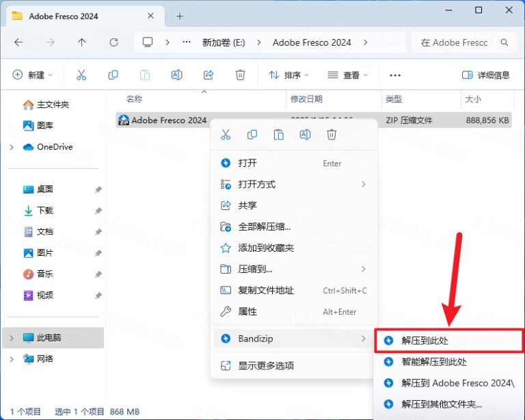Expand the 此电脑 tree node
This screenshot has width=525, height=420.
(12, 337)
